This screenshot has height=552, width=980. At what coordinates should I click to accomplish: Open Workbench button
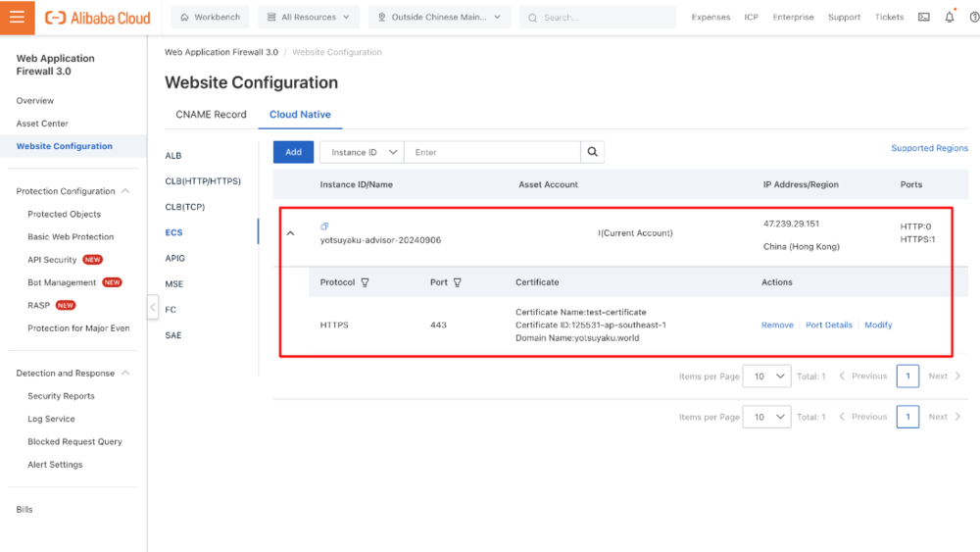(x=210, y=17)
